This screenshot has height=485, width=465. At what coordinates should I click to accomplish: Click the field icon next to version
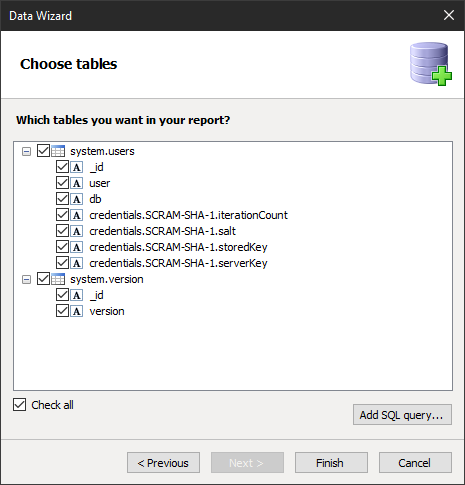[77, 311]
